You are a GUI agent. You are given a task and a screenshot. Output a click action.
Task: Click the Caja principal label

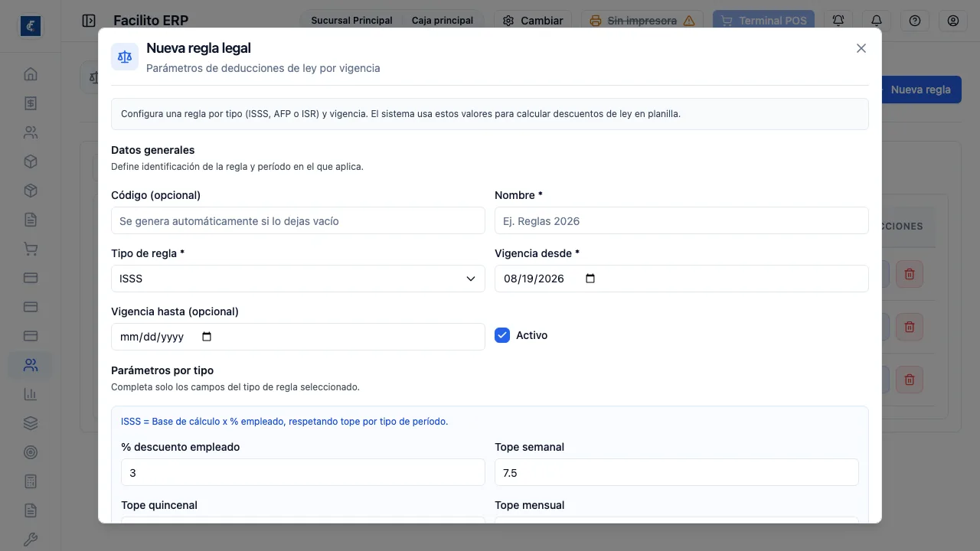tap(443, 21)
